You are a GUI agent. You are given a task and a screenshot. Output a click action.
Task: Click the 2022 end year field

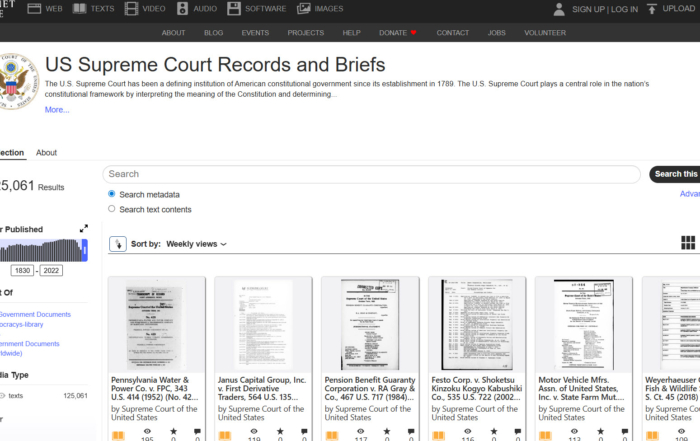[51, 270]
